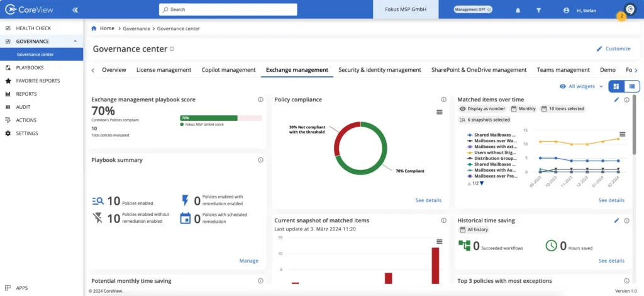Open Policy compliance chart hamburger menu

pyautogui.click(x=440, y=111)
